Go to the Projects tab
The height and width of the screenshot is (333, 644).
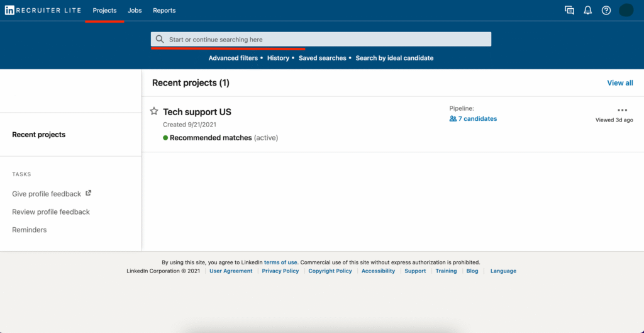[x=105, y=11]
